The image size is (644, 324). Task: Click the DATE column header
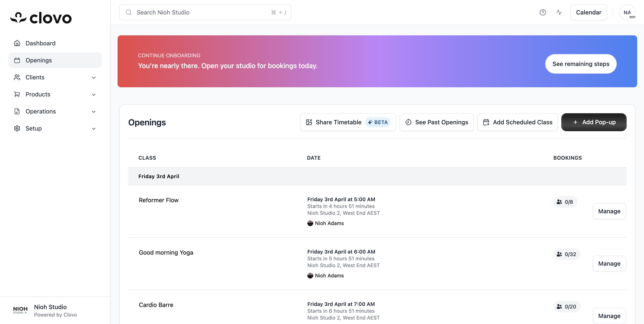coord(313,158)
